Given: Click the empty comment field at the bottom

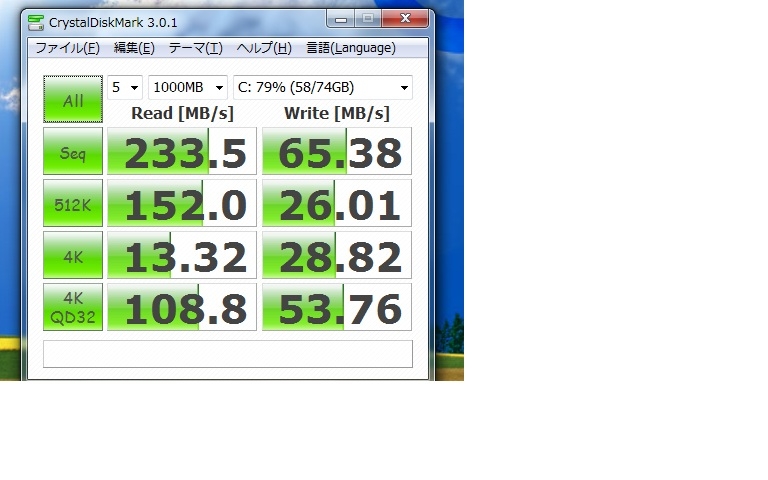Looking at the screenshot, I should (228, 354).
